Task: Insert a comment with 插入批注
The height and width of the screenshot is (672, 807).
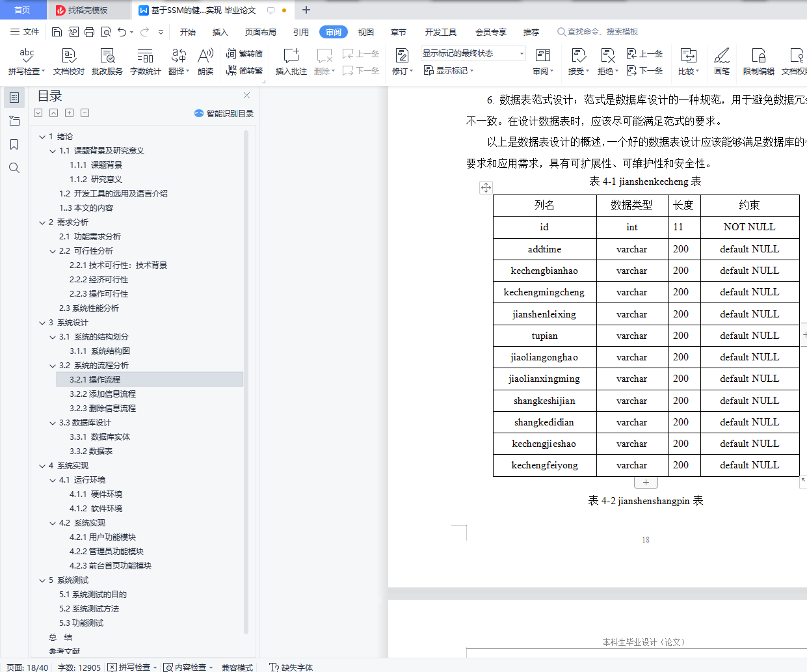Action: pyautogui.click(x=291, y=62)
